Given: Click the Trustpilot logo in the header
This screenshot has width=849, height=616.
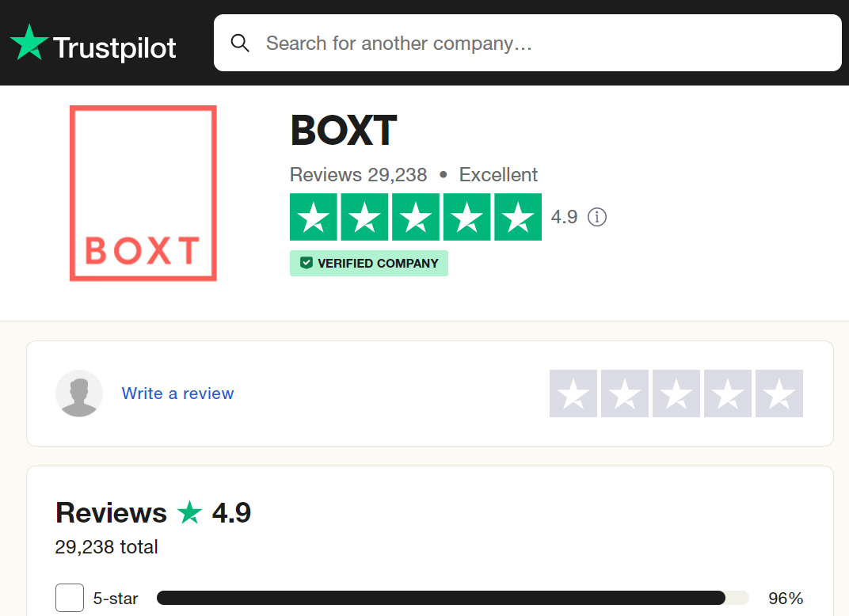Looking at the screenshot, I should pyautogui.click(x=93, y=44).
